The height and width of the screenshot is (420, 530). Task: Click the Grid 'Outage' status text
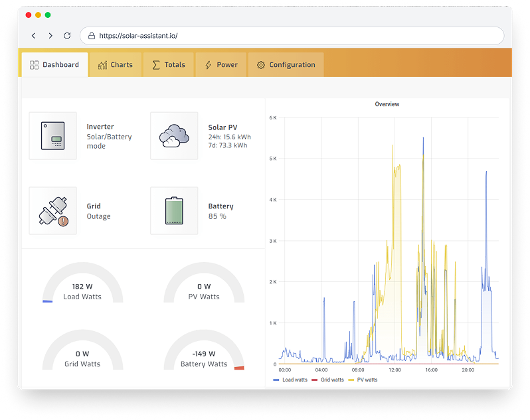[x=99, y=216]
